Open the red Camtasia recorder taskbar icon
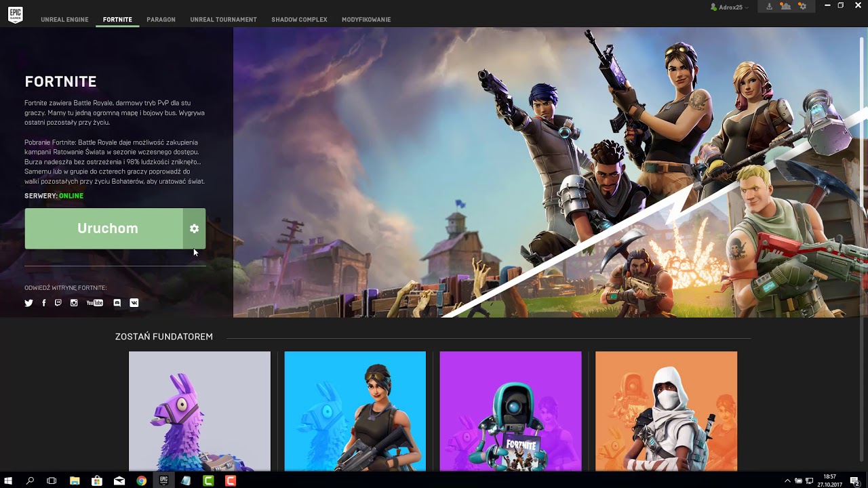Screen dimensions: 868x488 [231, 481]
